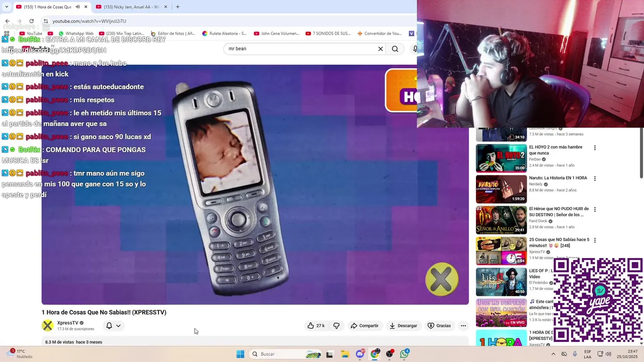Viewport: 644px width, 362px height.
Task: View site information icon in address bar
Action: [x=46, y=21]
